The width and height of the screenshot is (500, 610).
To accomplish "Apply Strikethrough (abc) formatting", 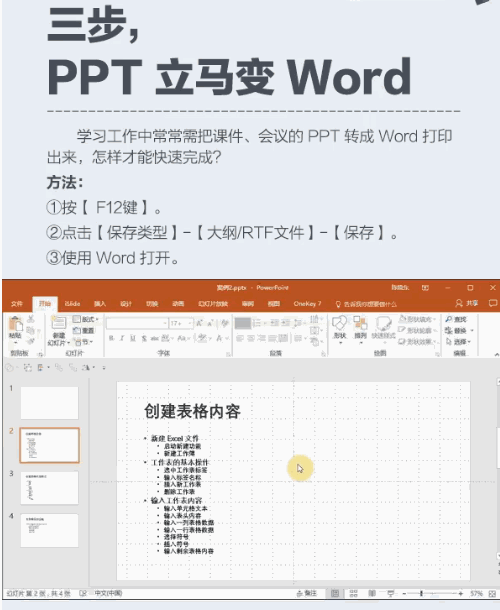I will pos(155,338).
